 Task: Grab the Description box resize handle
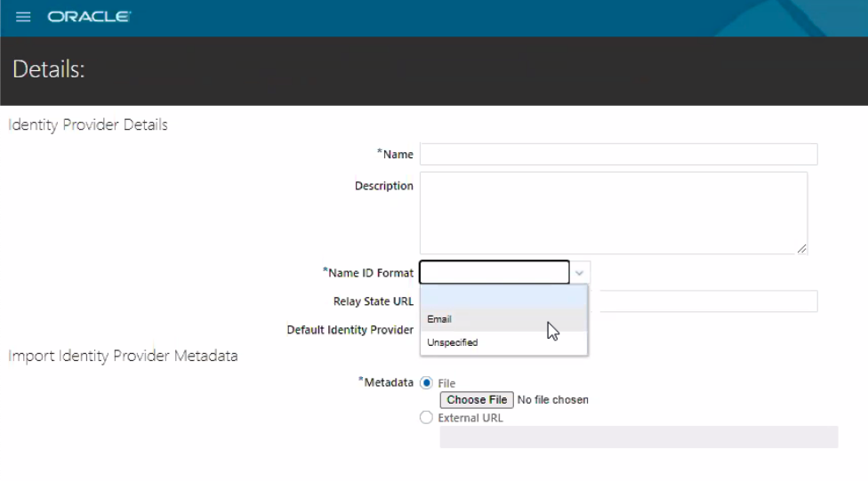point(802,249)
